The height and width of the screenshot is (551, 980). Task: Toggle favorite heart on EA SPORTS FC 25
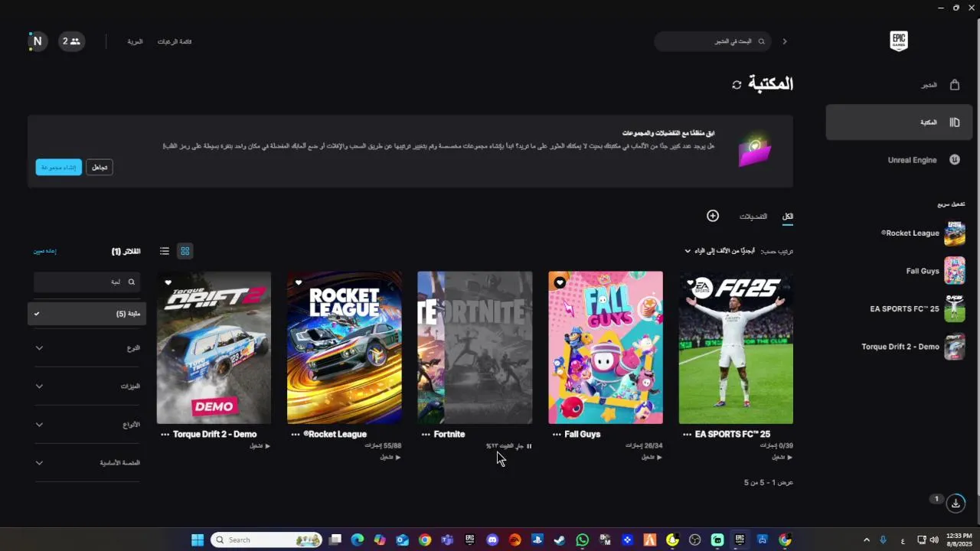[690, 282]
